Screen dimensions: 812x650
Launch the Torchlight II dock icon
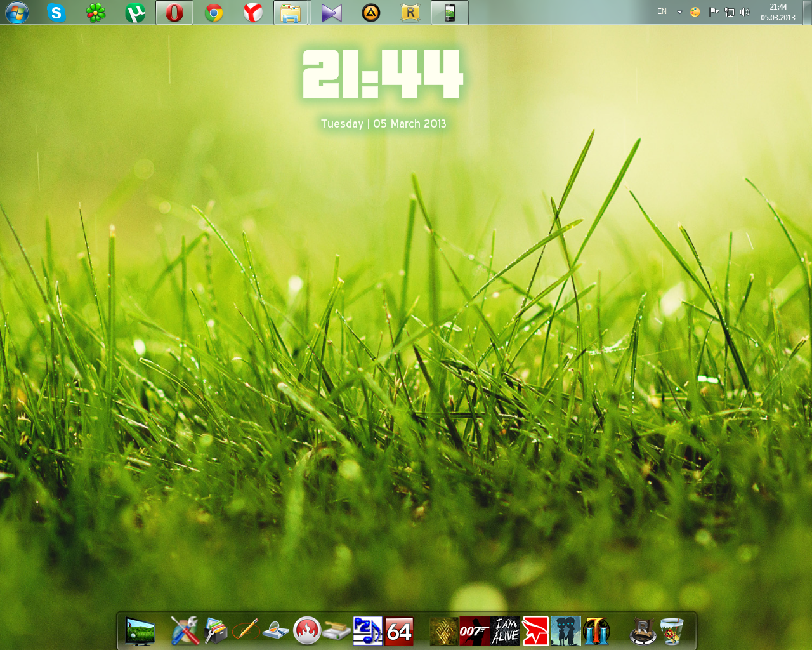(597, 632)
